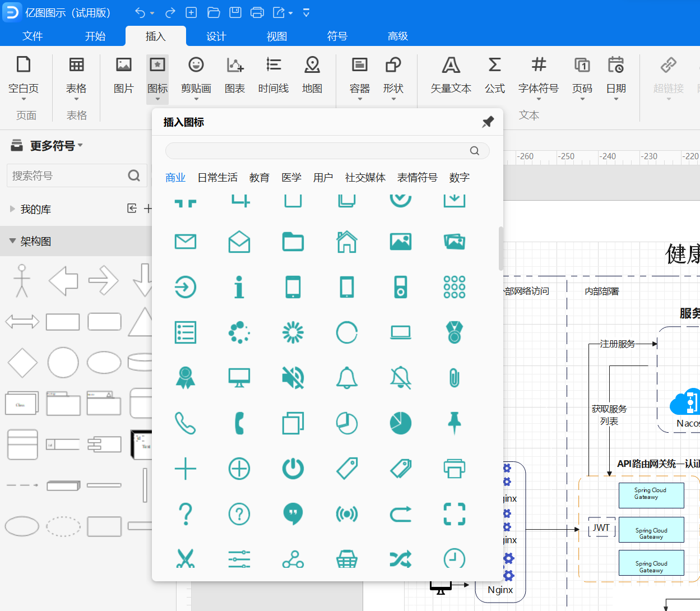The height and width of the screenshot is (611, 700).
Task: Select 教育 icon category
Action: pos(259,177)
